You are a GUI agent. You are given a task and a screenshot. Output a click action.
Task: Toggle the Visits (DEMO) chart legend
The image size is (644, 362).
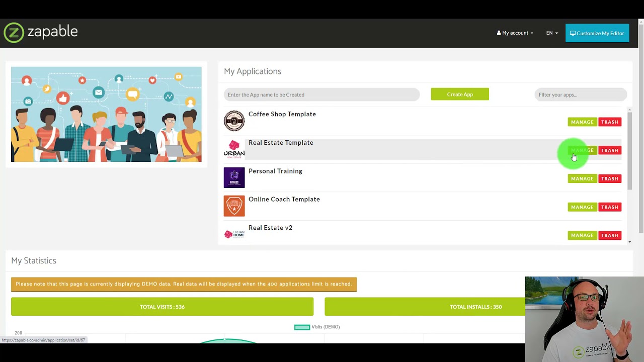click(317, 327)
